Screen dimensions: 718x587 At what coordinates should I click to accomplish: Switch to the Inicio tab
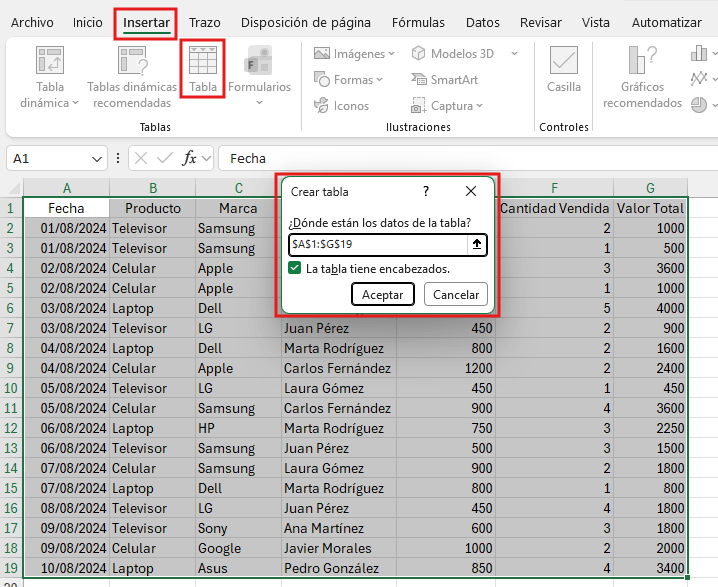(x=87, y=22)
